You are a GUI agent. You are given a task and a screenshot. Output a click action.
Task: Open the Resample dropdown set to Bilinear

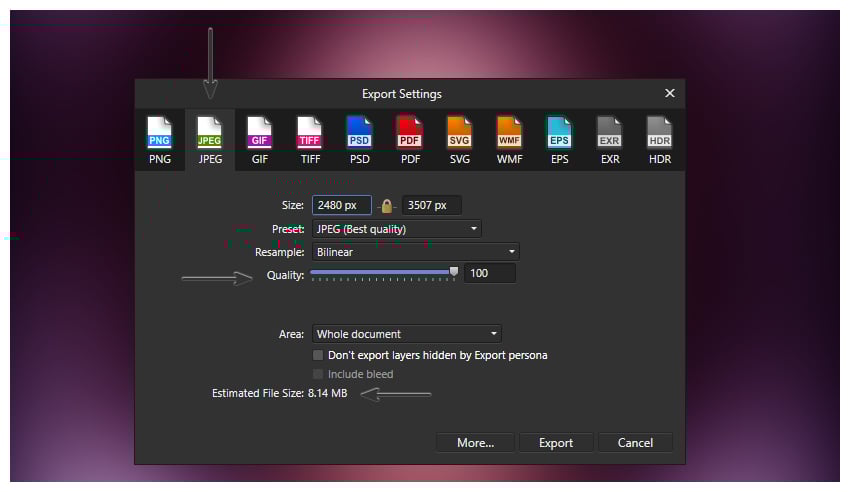click(416, 252)
